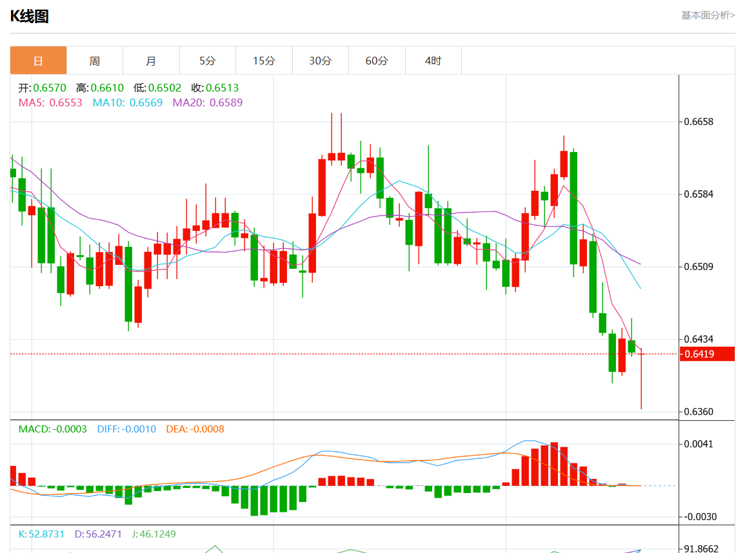Click the K线图 heading
Viewport: 756px width, 553px height.
coord(29,17)
